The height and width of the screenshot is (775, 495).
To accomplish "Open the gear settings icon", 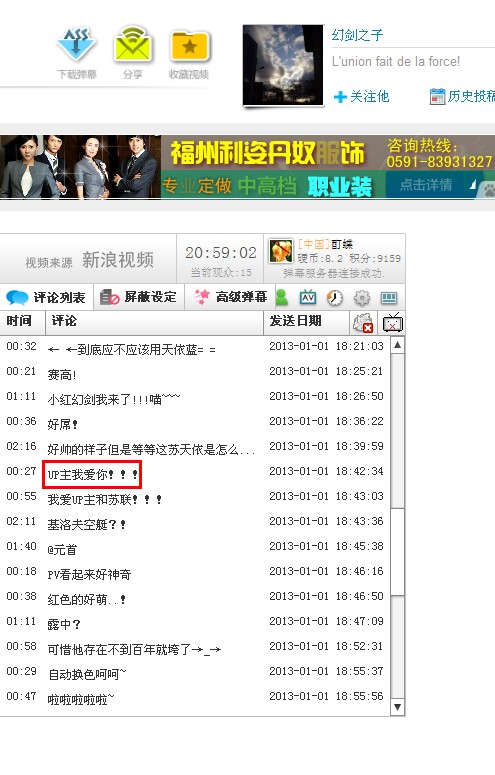I will [362, 298].
